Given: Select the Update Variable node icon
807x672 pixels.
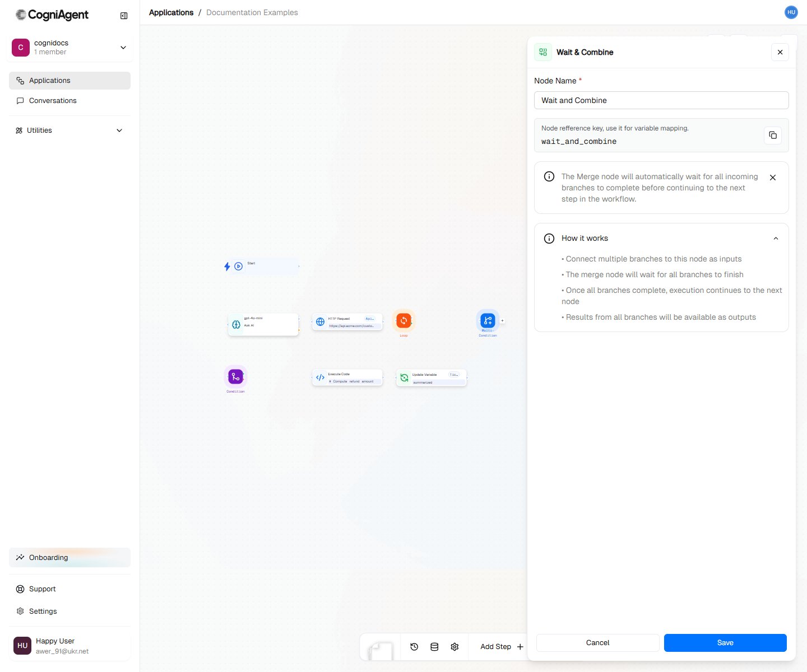Looking at the screenshot, I should coord(404,378).
